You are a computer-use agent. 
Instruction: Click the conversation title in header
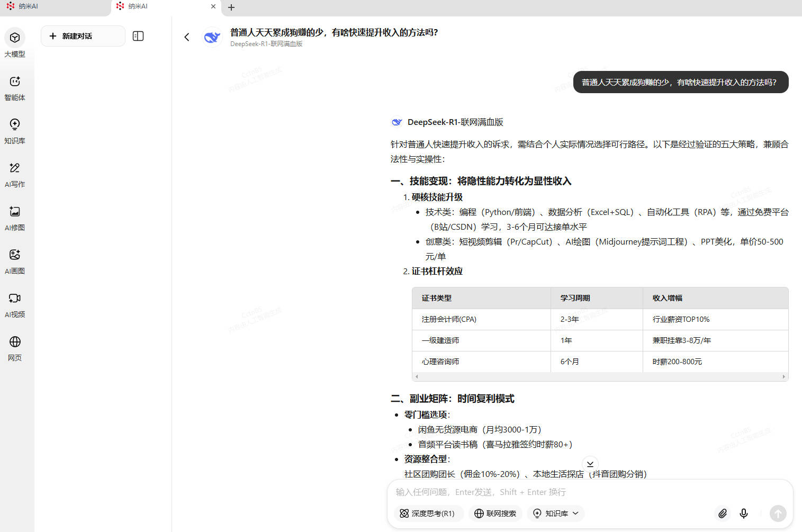334,32
